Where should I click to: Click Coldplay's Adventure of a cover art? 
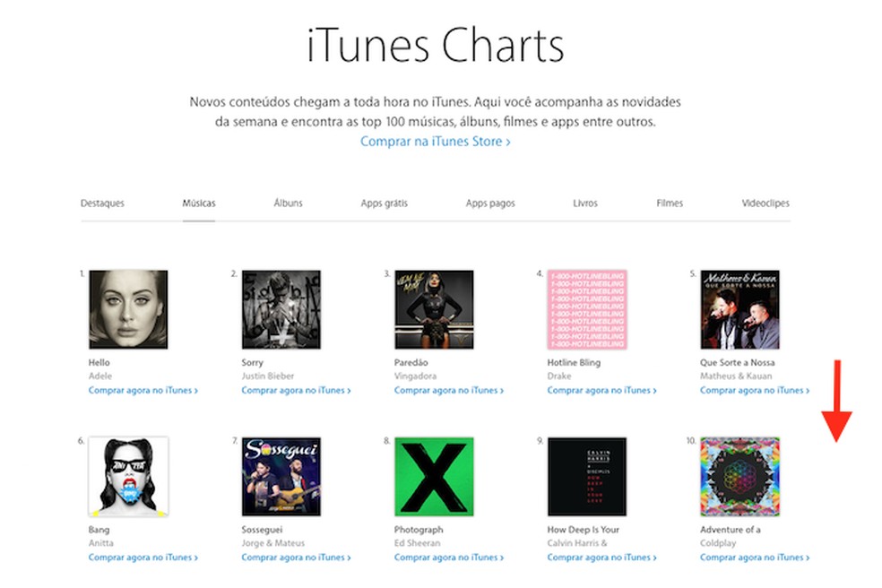(739, 476)
